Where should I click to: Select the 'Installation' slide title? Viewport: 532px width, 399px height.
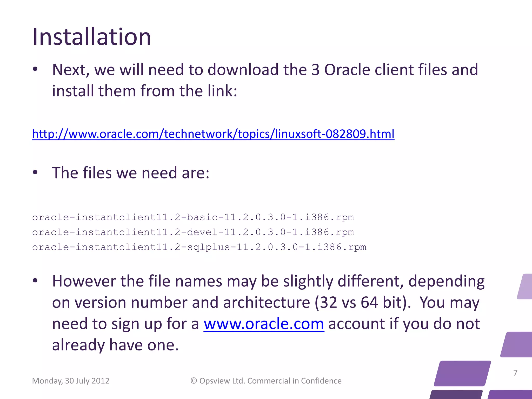coord(91,37)
